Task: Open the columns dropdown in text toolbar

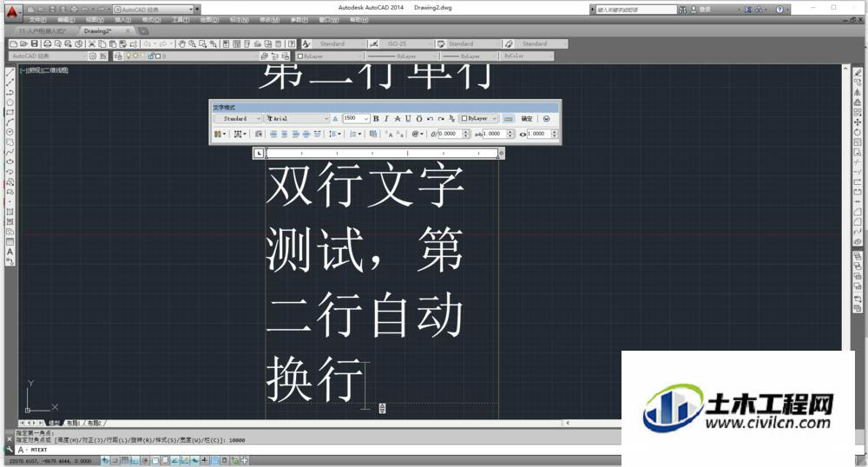Action: point(220,134)
